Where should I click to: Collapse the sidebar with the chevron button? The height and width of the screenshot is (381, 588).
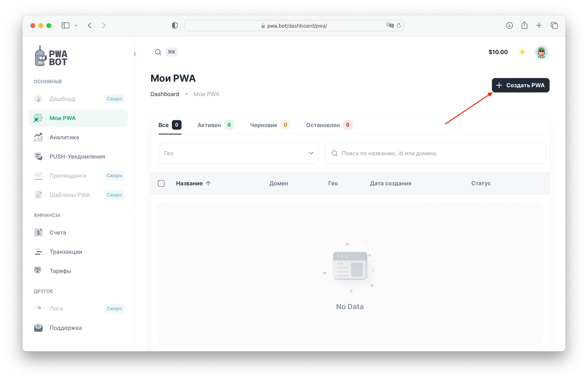point(135,54)
